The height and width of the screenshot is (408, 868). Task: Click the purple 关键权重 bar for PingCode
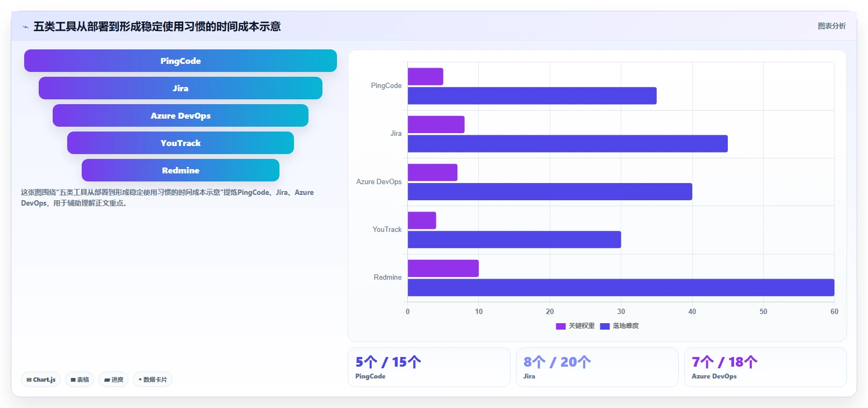point(425,76)
